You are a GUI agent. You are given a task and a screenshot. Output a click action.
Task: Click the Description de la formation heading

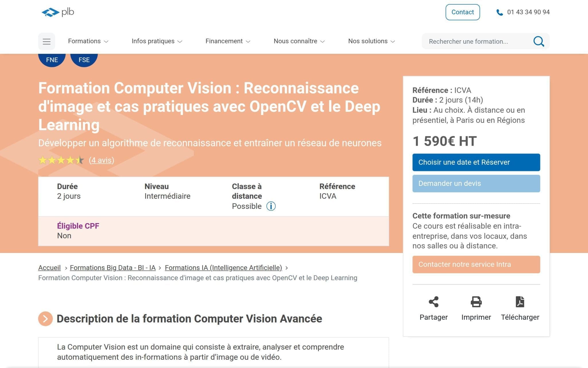coord(189,319)
